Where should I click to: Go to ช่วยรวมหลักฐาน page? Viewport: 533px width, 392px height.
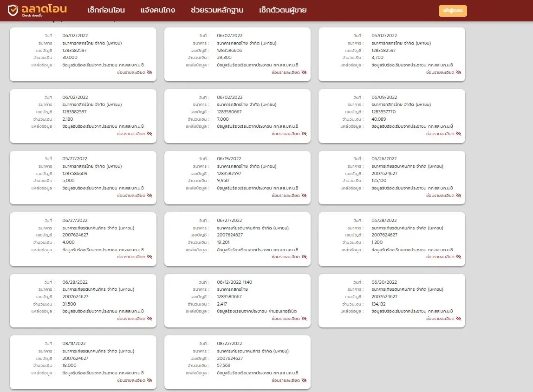click(x=217, y=10)
